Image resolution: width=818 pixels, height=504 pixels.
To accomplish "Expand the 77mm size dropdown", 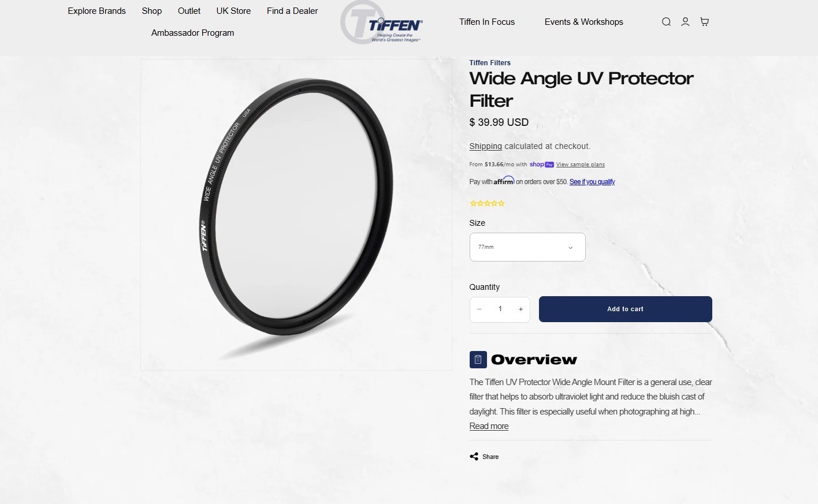I will pos(527,247).
